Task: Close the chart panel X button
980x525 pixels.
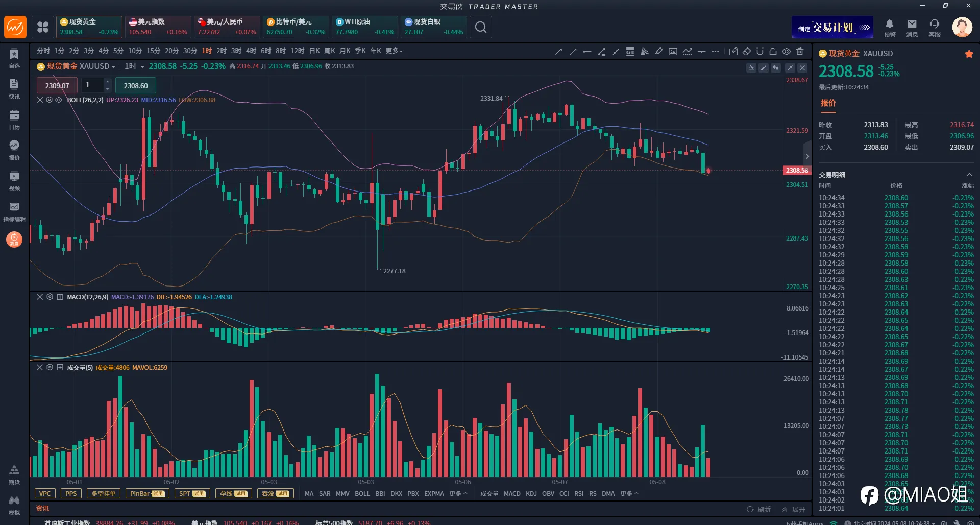Action: click(802, 67)
